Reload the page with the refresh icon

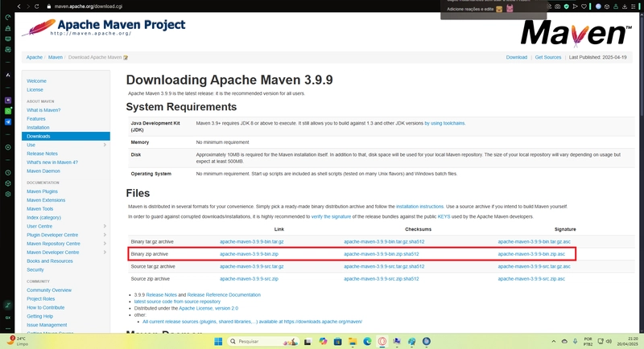[x=36, y=6]
